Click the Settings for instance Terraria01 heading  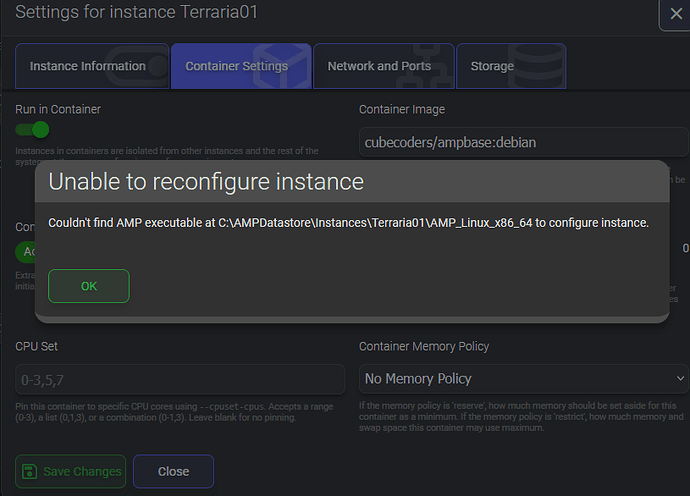coord(136,12)
